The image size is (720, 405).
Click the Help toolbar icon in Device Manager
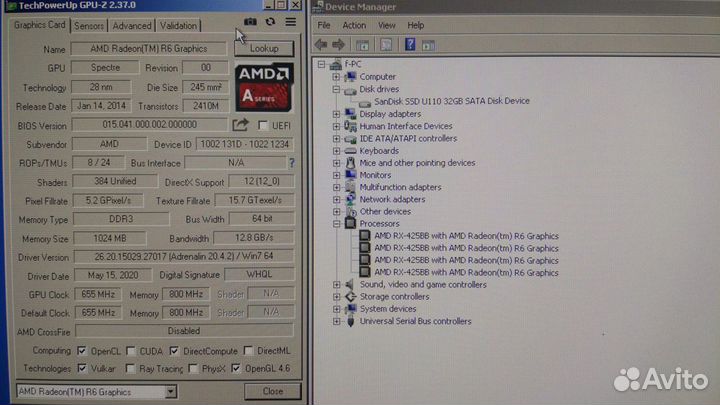coord(410,45)
